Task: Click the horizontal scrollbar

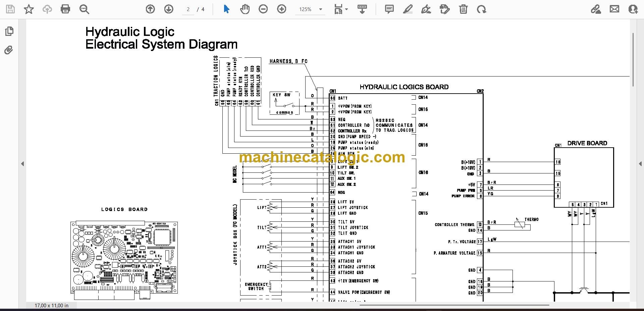Action: pyautogui.click(x=454, y=305)
